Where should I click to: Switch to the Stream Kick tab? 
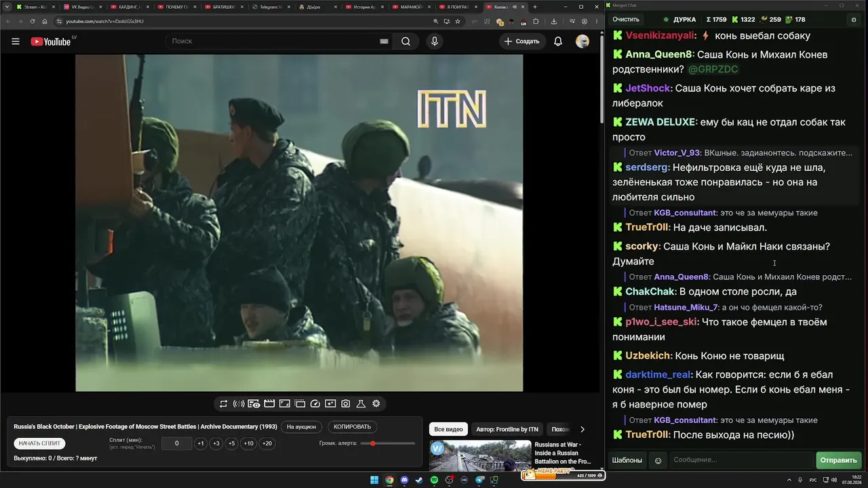pos(36,7)
